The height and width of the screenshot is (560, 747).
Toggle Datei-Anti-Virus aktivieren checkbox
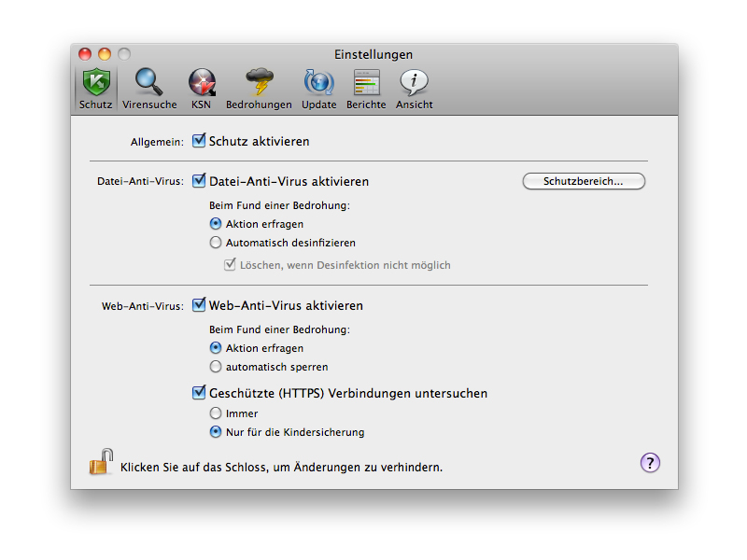pos(199,180)
